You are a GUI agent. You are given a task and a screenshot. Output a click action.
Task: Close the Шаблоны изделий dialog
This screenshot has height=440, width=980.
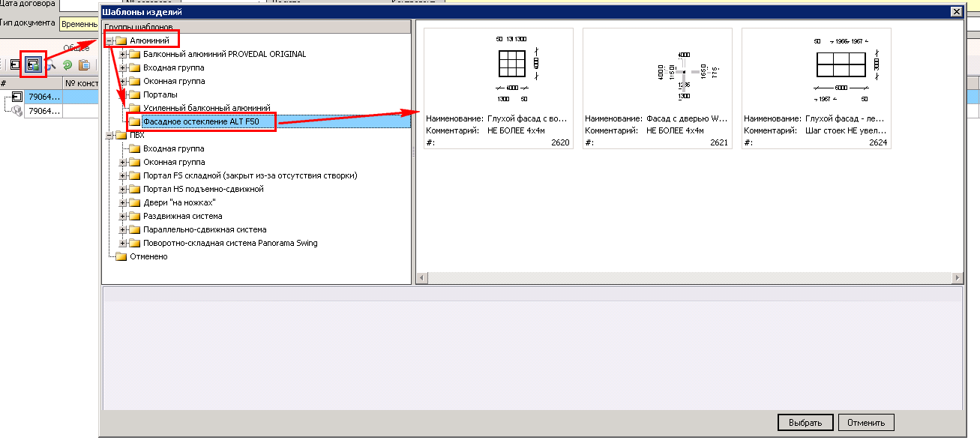coord(955,12)
